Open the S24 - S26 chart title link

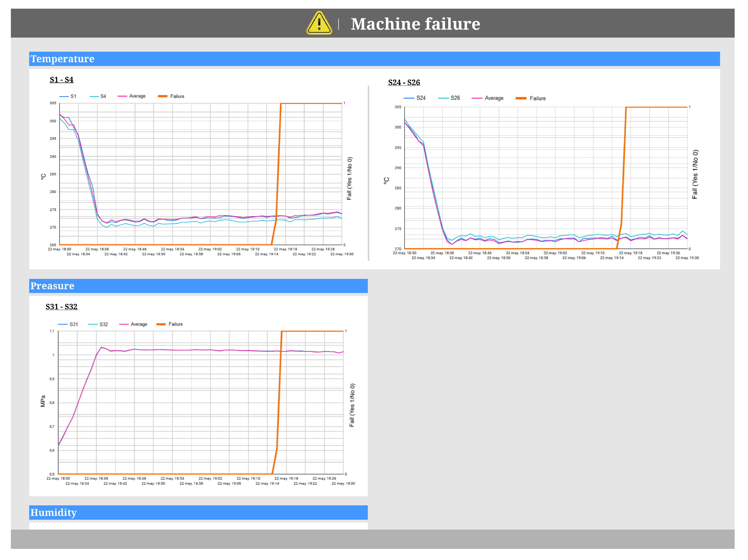(x=404, y=83)
